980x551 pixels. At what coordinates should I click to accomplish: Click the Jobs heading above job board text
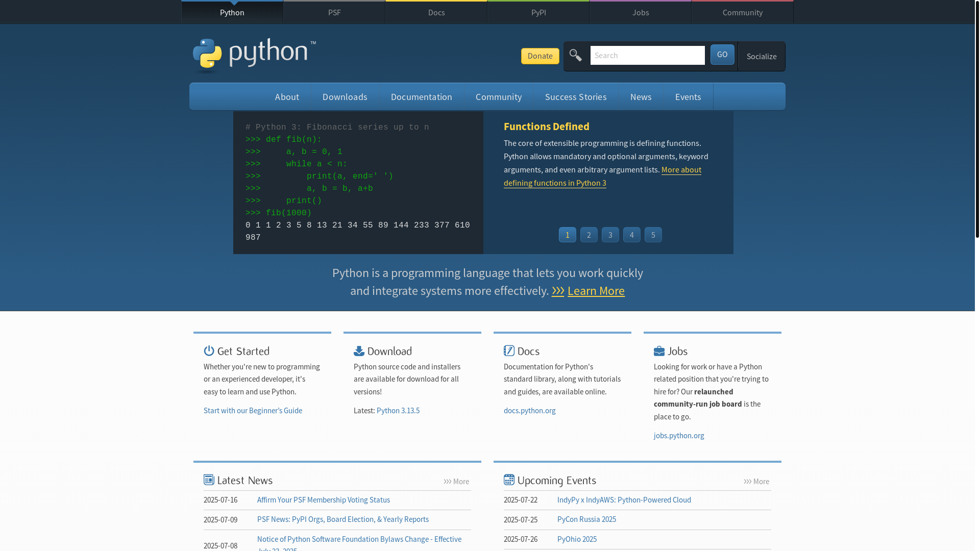pos(678,351)
